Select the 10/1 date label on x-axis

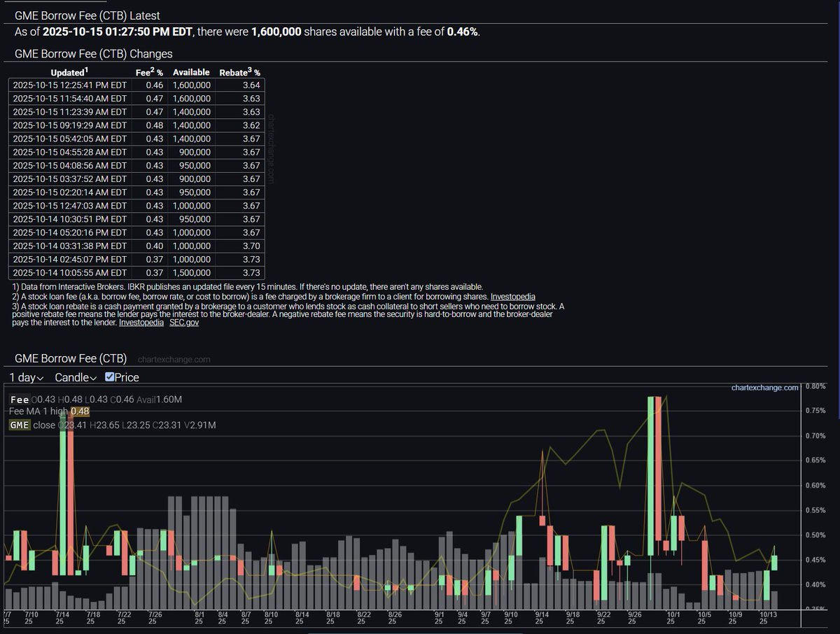click(x=674, y=617)
